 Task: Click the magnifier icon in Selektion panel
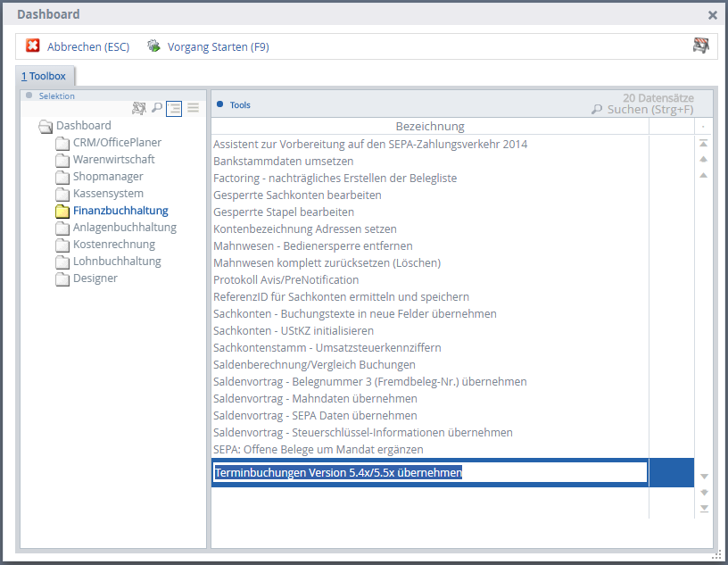pos(157,108)
